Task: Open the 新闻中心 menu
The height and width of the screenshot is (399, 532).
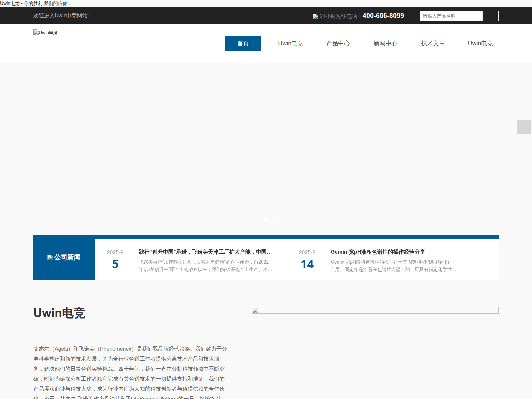Action: [386, 43]
